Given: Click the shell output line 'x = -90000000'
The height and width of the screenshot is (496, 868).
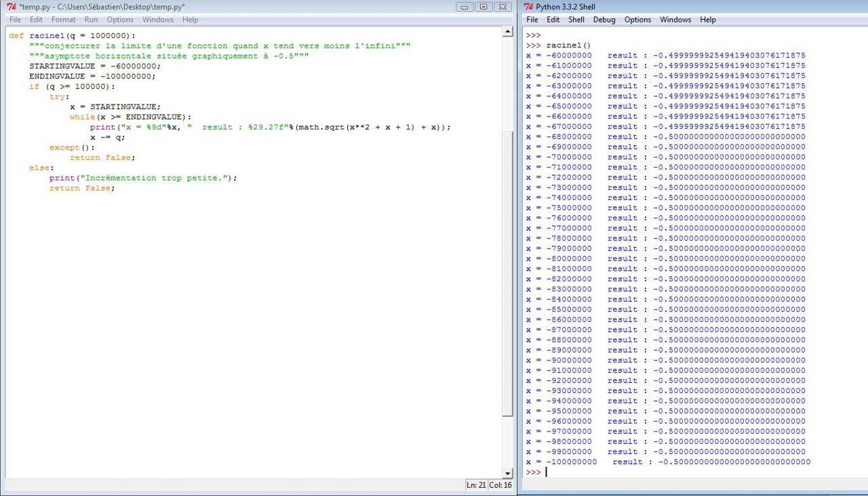Looking at the screenshot, I should [x=665, y=360].
